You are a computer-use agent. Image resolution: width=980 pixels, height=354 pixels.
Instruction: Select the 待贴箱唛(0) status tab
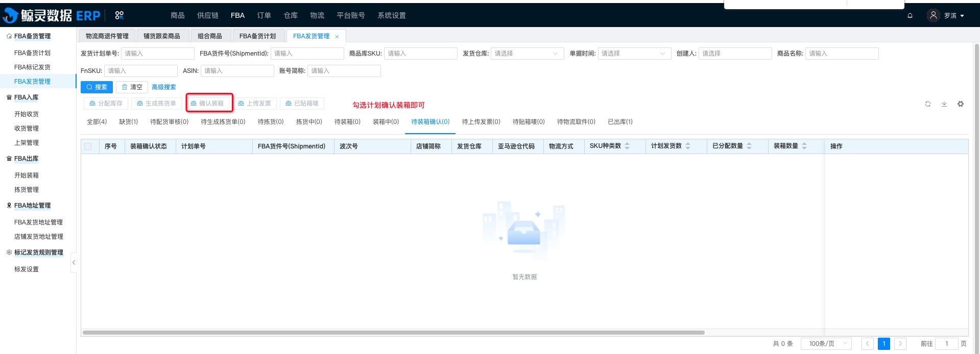[x=529, y=122]
